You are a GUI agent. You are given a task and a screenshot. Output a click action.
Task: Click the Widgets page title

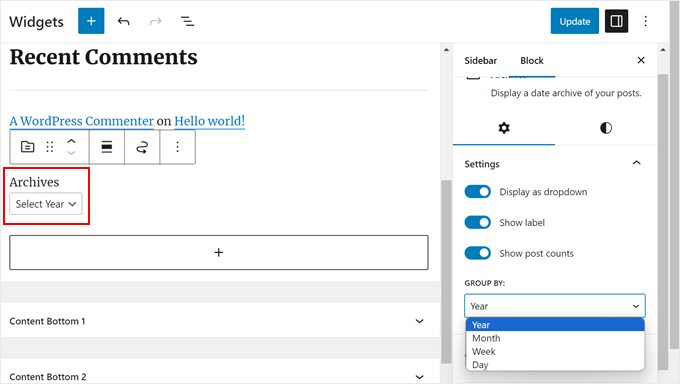[36, 22]
